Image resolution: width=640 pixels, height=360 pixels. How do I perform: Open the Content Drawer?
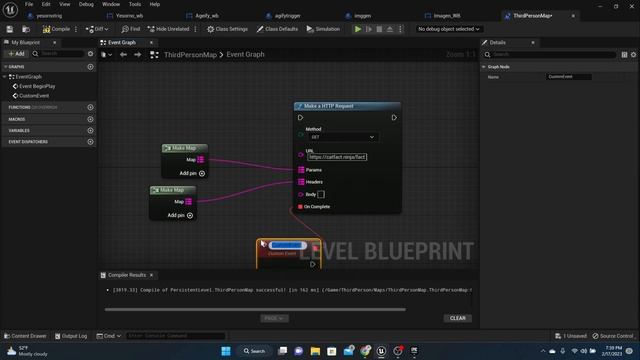tap(25, 336)
